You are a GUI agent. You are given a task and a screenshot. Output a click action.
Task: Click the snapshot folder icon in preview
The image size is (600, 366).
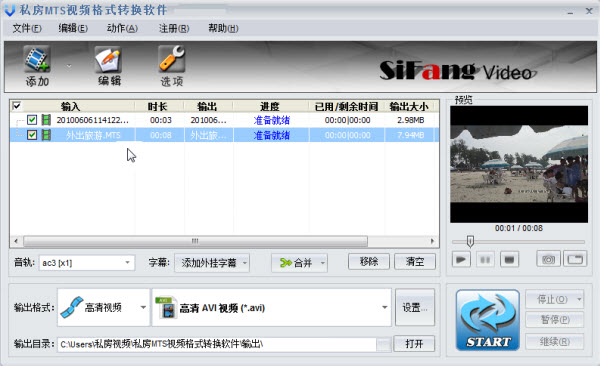[x=575, y=259]
